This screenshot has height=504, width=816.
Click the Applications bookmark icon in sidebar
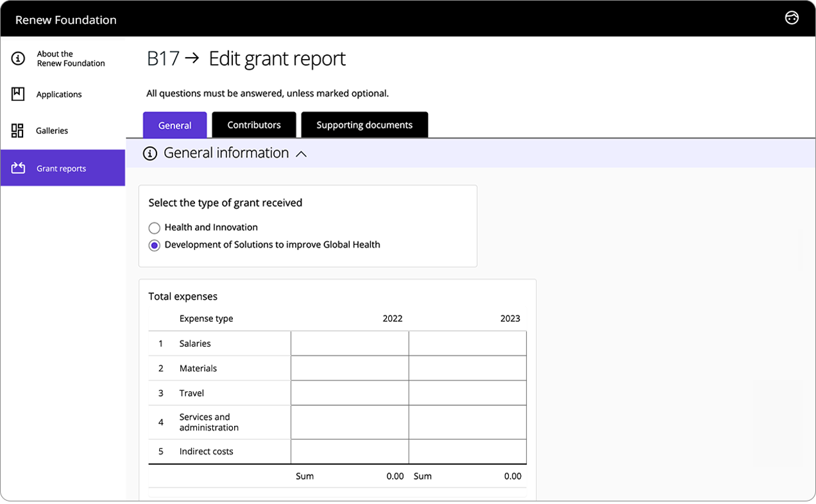(x=16, y=94)
